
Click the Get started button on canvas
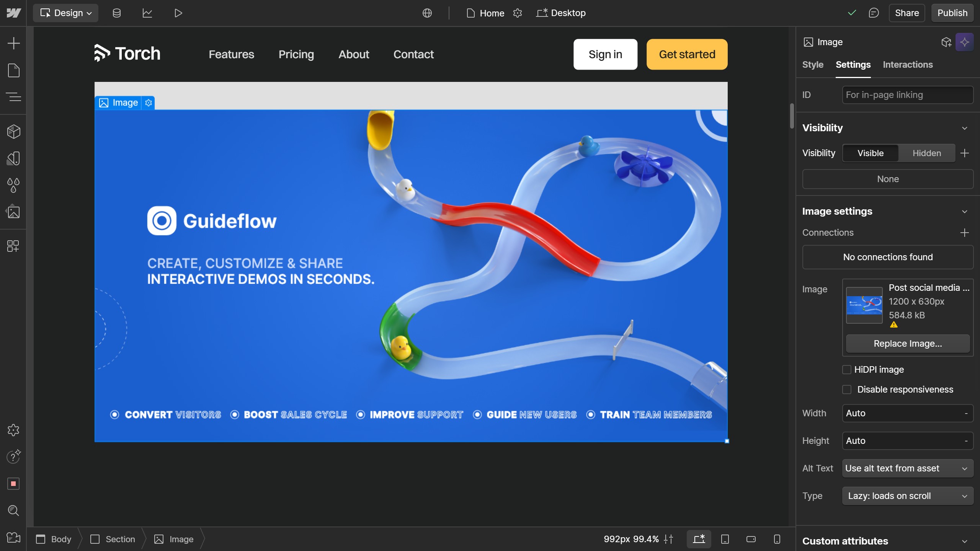point(687,54)
